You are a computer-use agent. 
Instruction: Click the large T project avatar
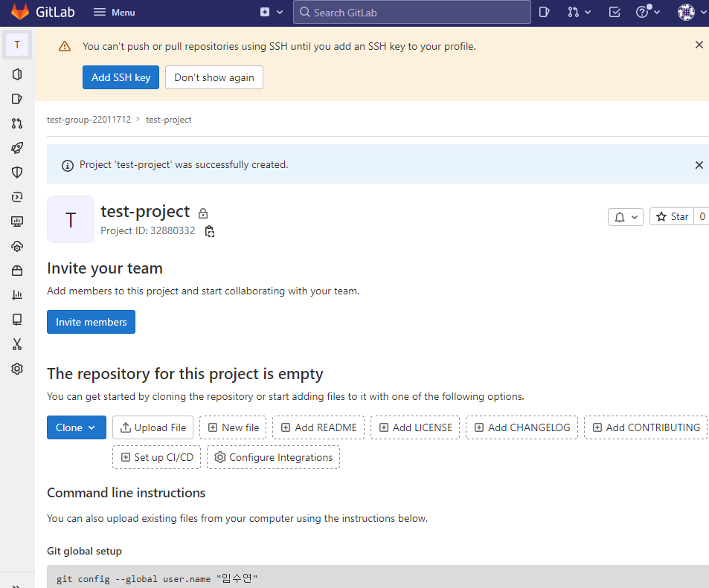click(x=71, y=219)
